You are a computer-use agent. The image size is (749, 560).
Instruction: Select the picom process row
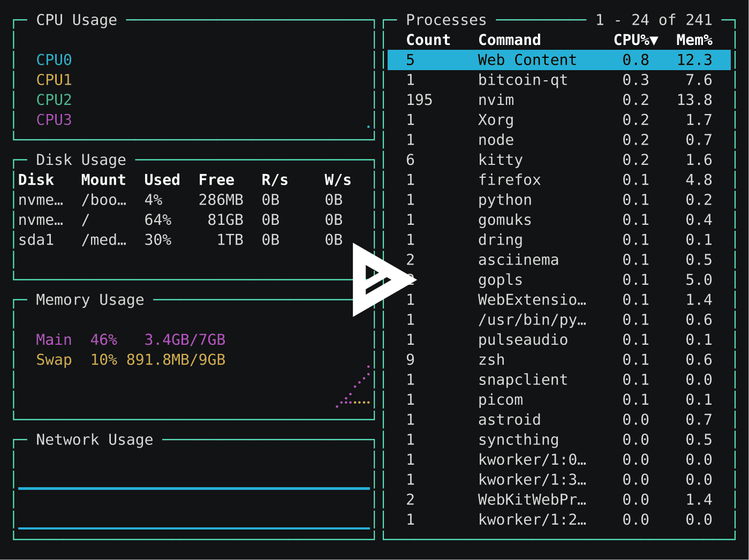pyautogui.click(x=559, y=399)
